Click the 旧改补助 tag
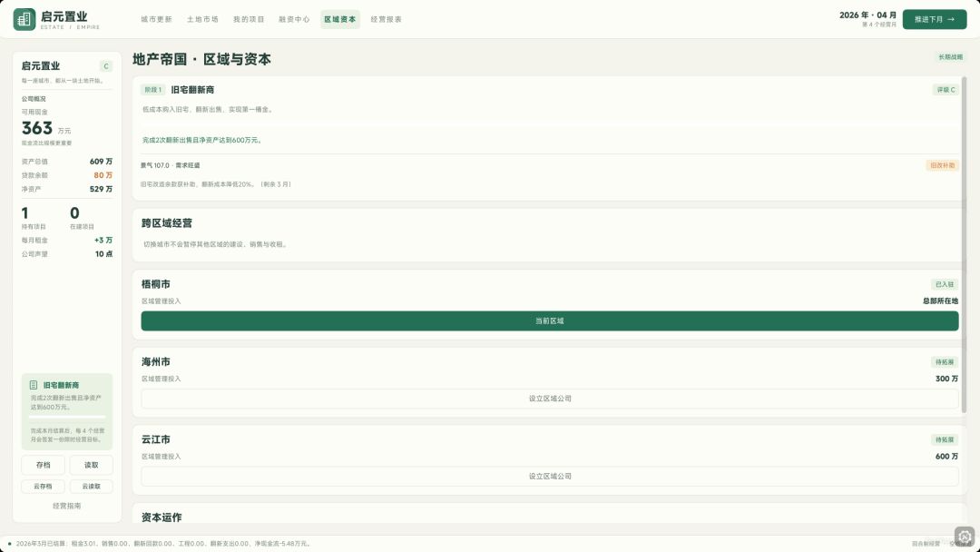 (x=942, y=165)
